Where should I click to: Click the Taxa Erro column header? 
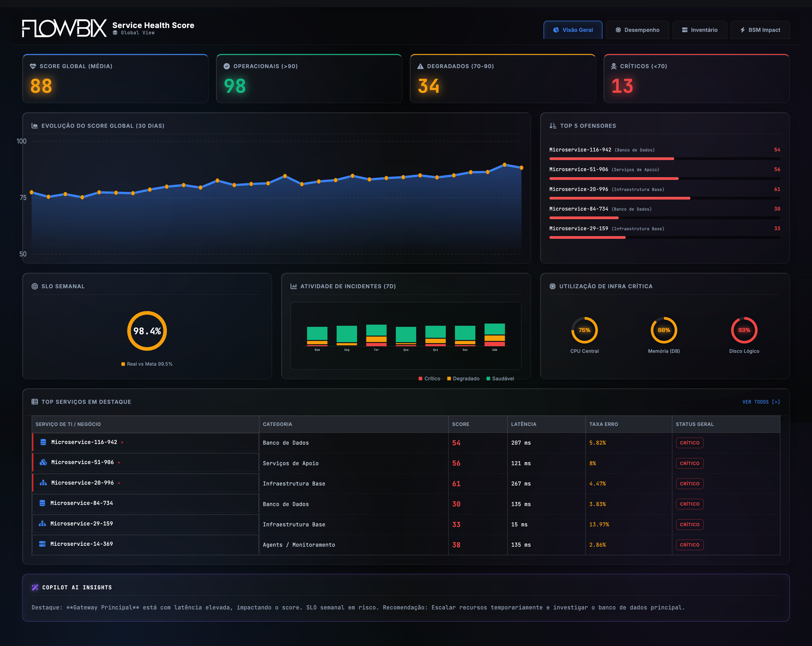pyautogui.click(x=629, y=424)
